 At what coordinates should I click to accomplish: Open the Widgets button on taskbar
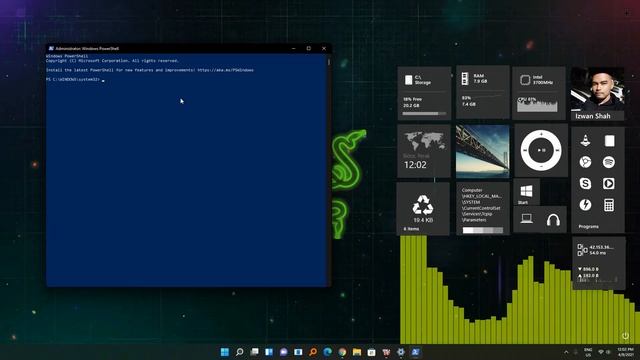[269, 352]
